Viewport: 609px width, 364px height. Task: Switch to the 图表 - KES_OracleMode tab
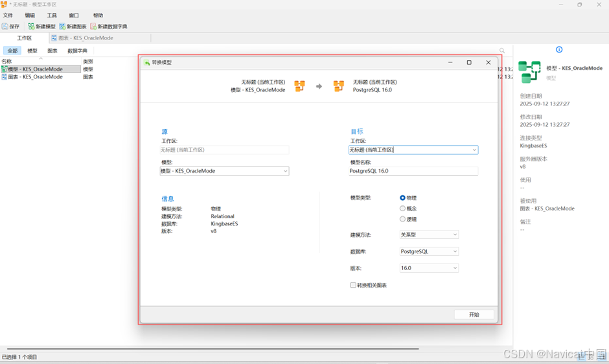point(100,38)
